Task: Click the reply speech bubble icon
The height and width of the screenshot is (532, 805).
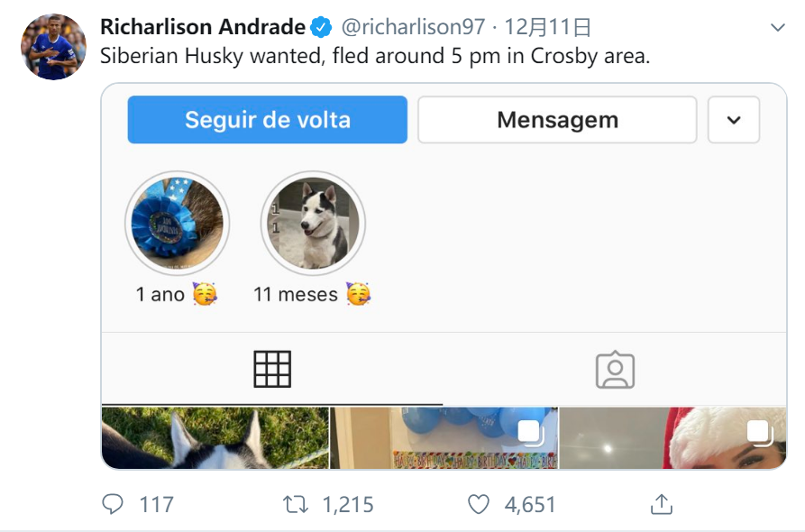Action: pyautogui.click(x=113, y=504)
